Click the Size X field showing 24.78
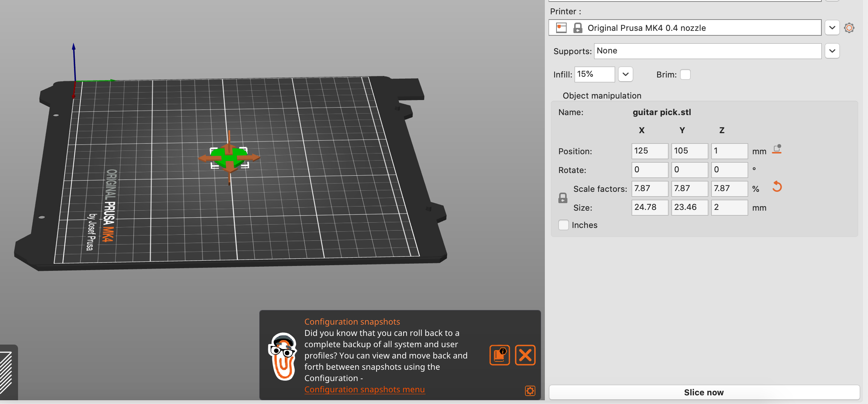Viewport: 868px width, 404px height. pyautogui.click(x=650, y=207)
